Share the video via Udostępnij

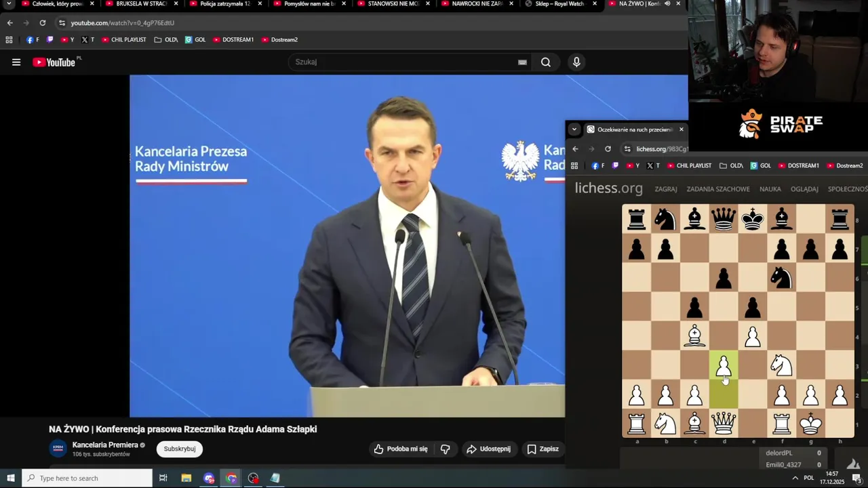pyautogui.click(x=488, y=449)
